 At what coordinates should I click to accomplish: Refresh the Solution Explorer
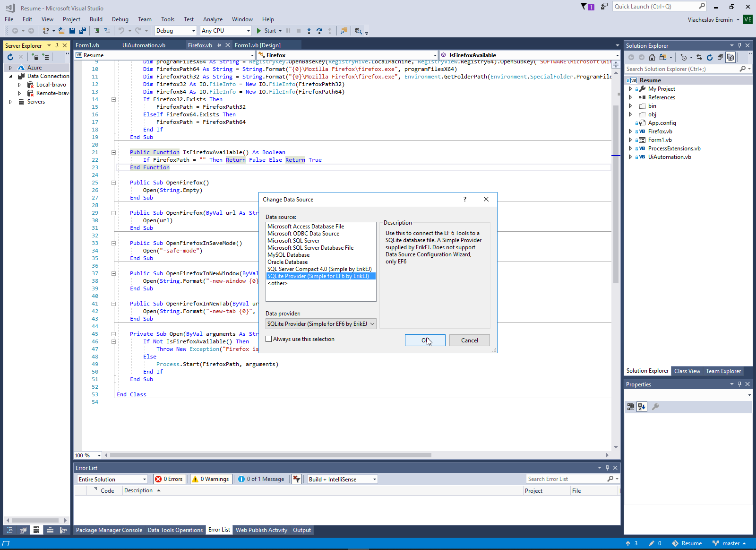[x=709, y=57]
